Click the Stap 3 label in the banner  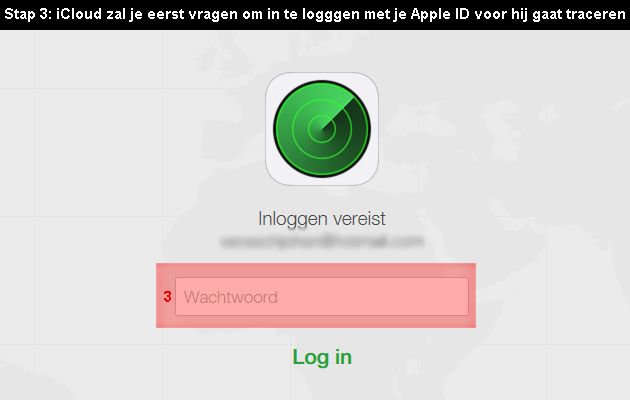28,14
